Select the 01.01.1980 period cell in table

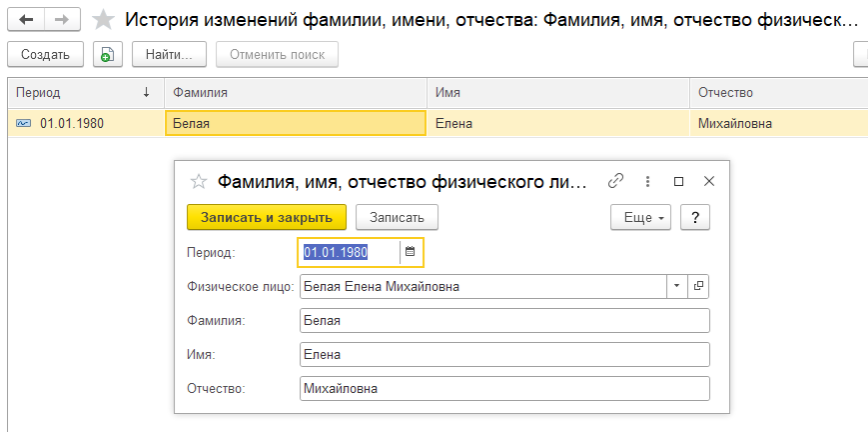86,124
